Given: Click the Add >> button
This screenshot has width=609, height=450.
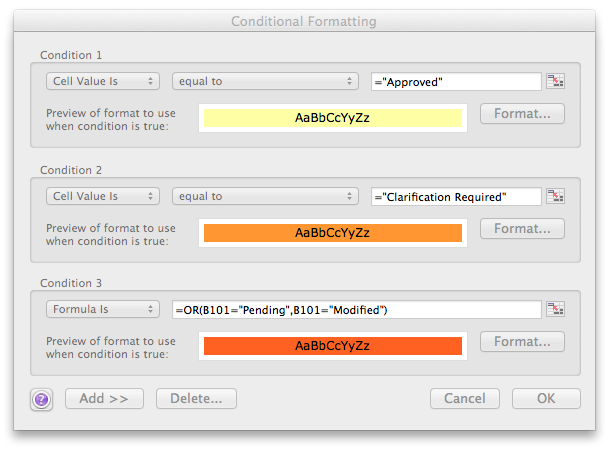Looking at the screenshot, I should (104, 398).
